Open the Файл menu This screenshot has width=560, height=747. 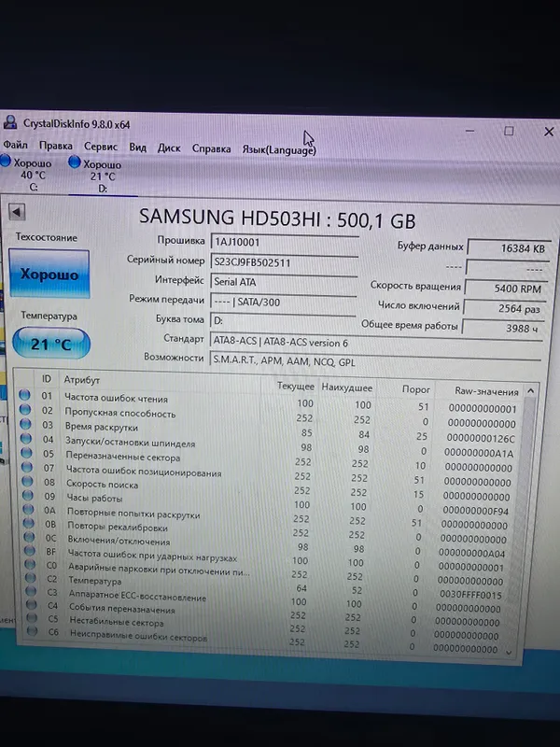tap(15, 145)
